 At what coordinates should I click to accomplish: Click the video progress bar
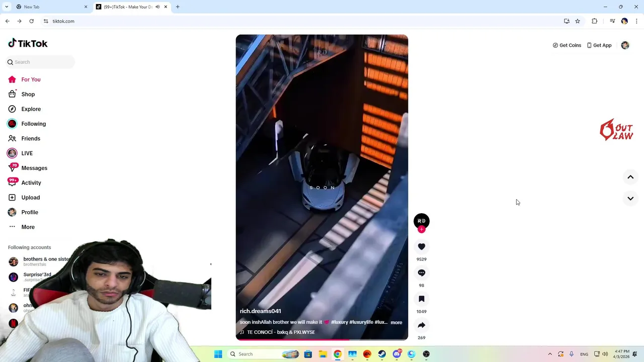322,339
